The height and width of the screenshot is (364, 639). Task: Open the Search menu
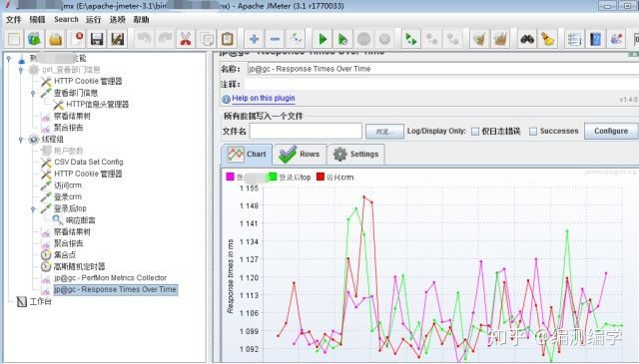(x=66, y=20)
